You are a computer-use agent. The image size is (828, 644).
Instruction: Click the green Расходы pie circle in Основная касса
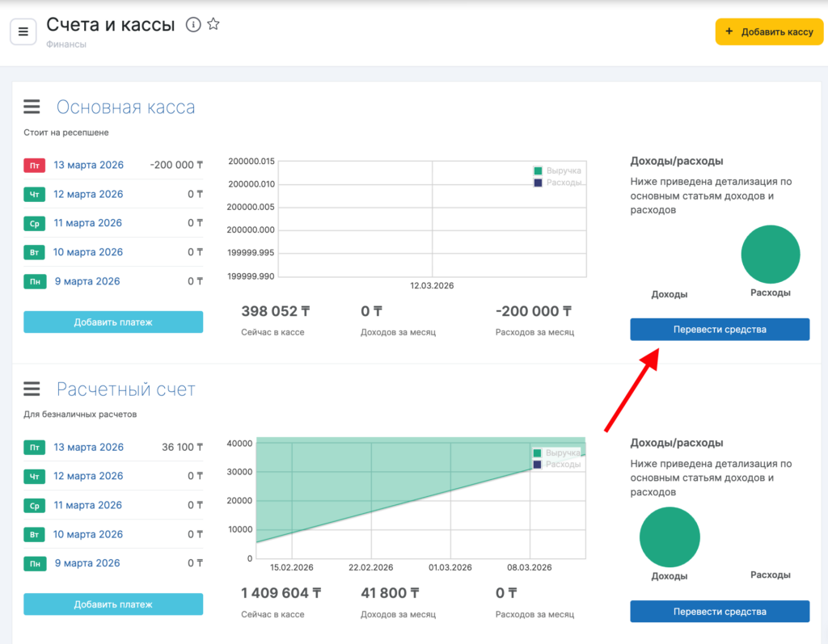click(770, 254)
